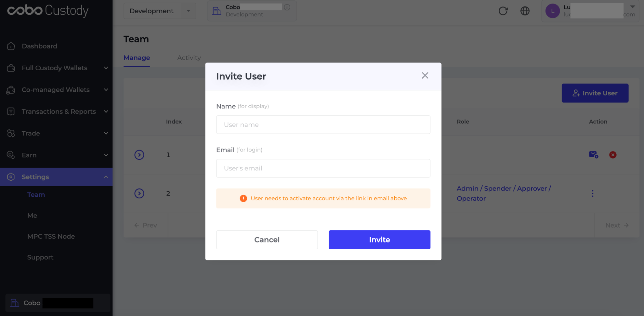Click the blue Invite button
This screenshot has width=644, height=316.
click(380, 240)
